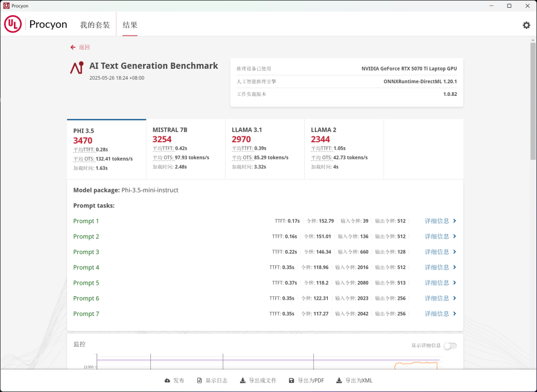Open the settings gear icon
The width and height of the screenshot is (537, 392).
(x=526, y=25)
